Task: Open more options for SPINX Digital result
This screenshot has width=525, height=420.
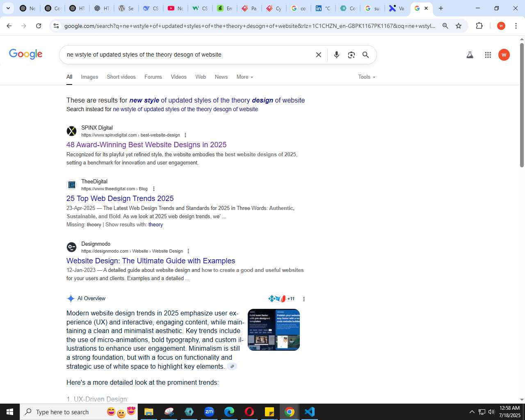Action: click(185, 135)
